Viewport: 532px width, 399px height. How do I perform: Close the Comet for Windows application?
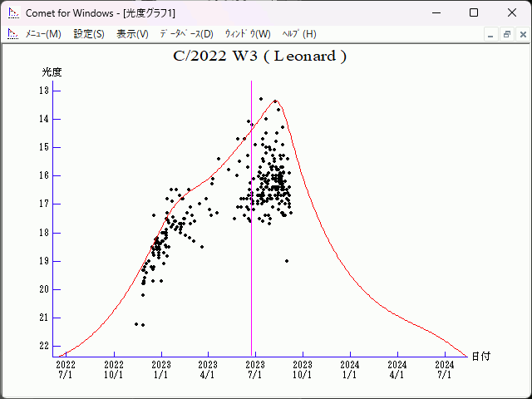click(x=511, y=12)
